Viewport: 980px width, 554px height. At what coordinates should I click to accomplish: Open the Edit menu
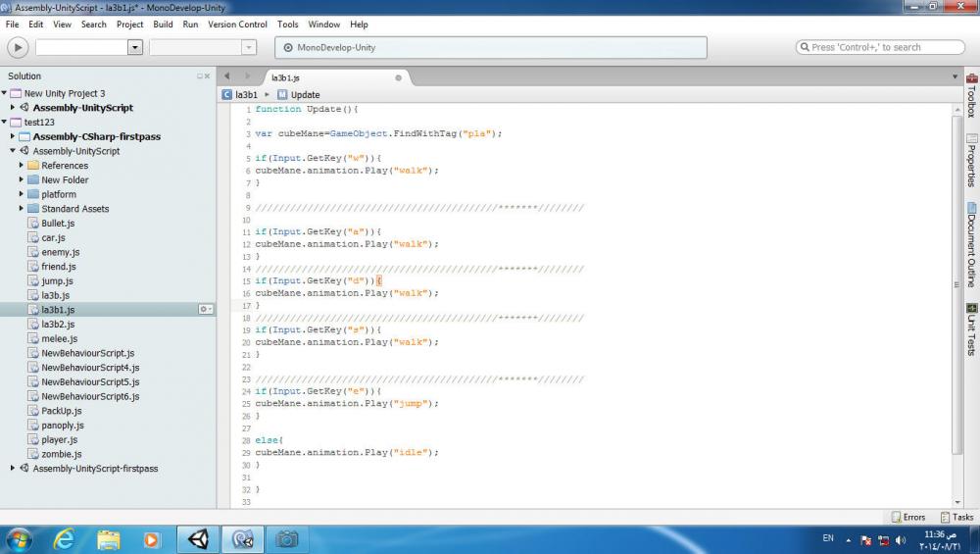36,25
